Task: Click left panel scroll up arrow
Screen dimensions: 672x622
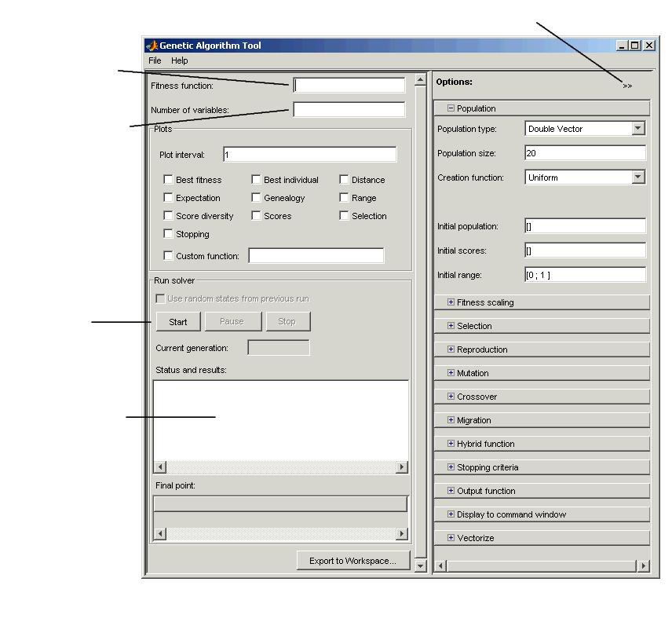Action: (421, 80)
